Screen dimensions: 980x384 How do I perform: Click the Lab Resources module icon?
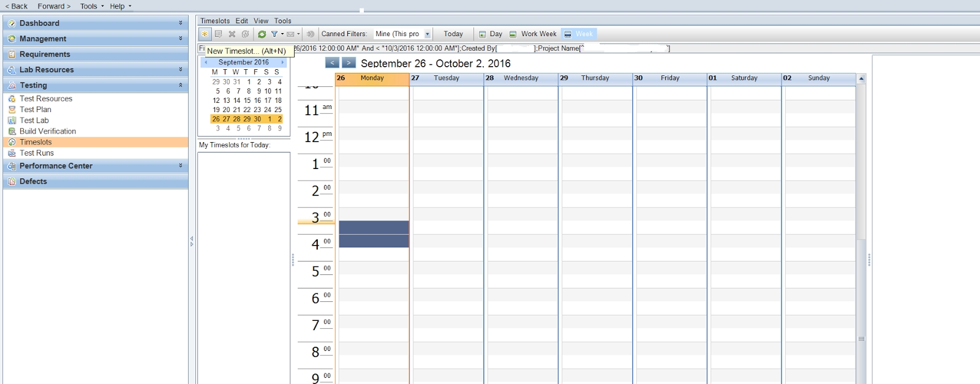tap(12, 70)
